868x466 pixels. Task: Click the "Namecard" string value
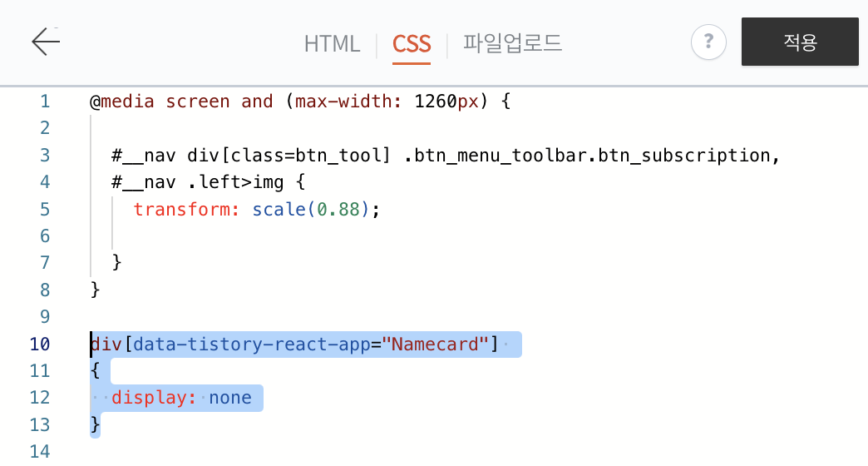click(435, 345)
